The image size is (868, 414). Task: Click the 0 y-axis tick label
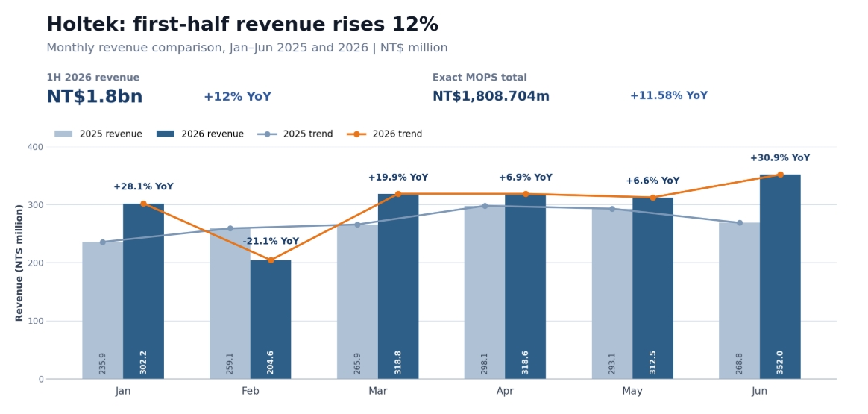(41, 379)
